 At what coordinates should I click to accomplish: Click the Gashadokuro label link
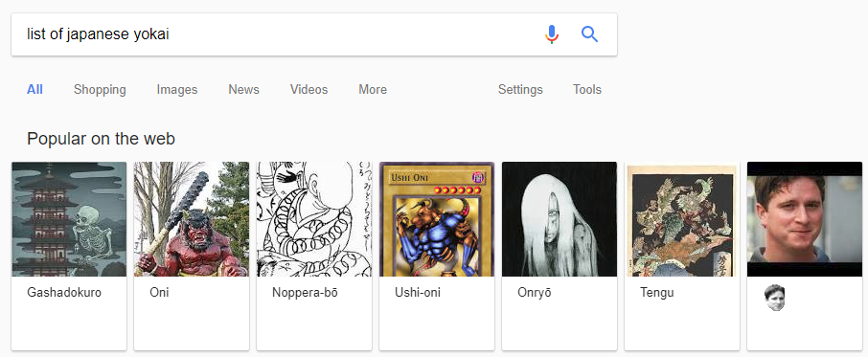click(64, 293)
